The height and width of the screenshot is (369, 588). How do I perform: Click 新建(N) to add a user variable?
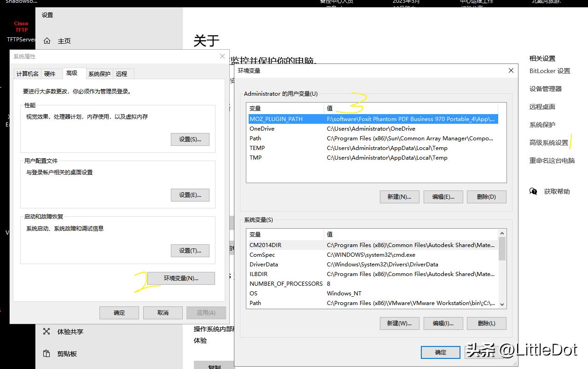tap(399, 196)
